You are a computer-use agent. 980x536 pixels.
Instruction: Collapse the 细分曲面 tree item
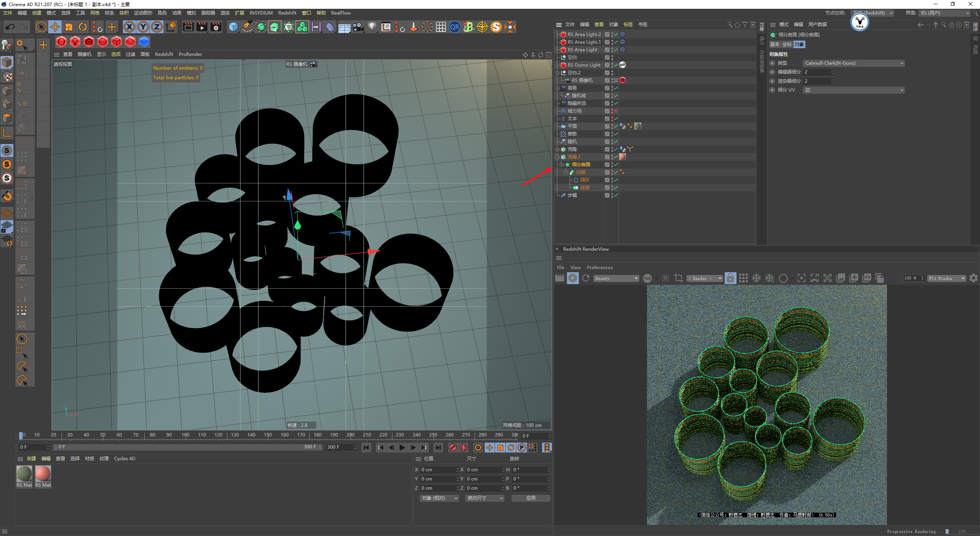[x=562, y=165]
